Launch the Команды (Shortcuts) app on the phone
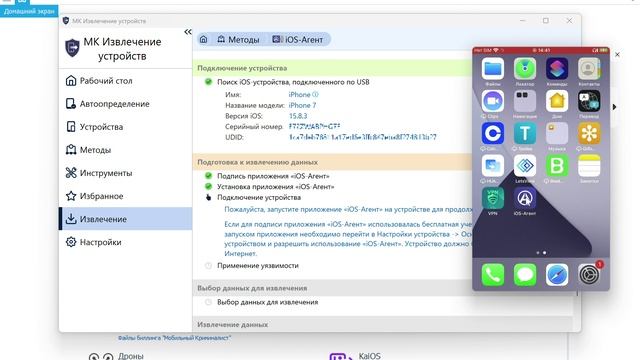This screenshot has width=640, height=360. tap(557, 69)
